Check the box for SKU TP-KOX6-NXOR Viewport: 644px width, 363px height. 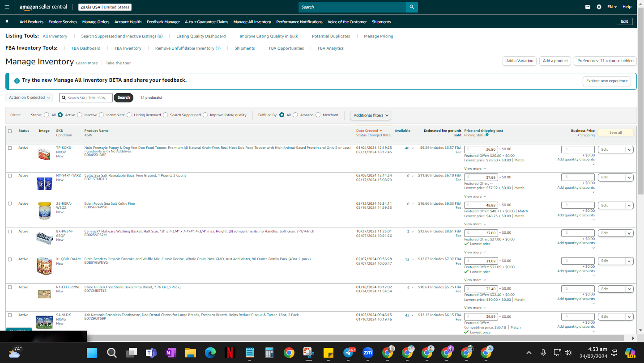click(x=10, y=148)
